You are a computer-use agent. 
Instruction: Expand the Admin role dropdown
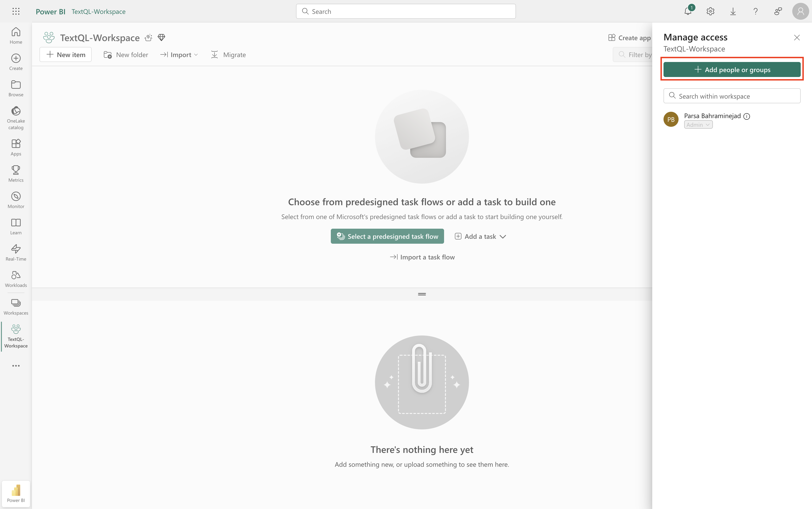click(x=698, y=125)
